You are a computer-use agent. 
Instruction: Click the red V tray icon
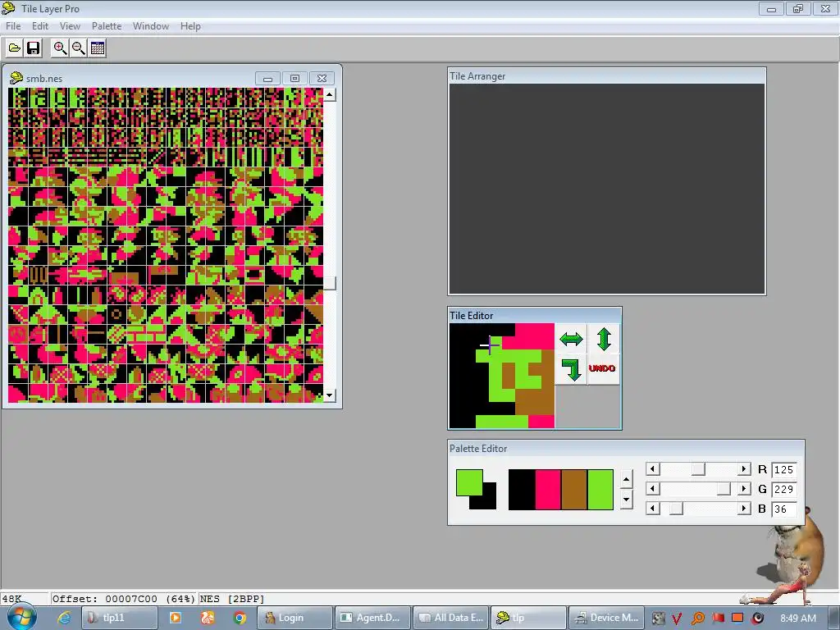coord(677,619)
